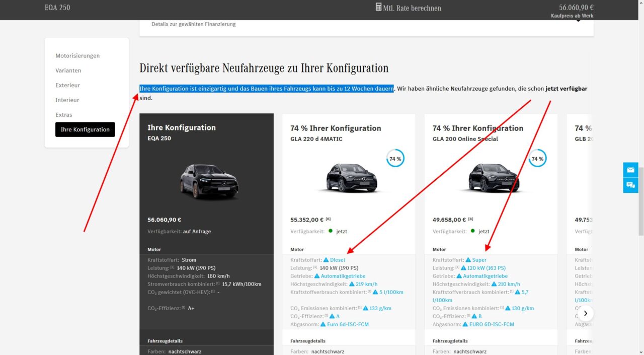Click the warning triangle beside Super
This screenshot has height=355, width=644.
tap(468, 260)
